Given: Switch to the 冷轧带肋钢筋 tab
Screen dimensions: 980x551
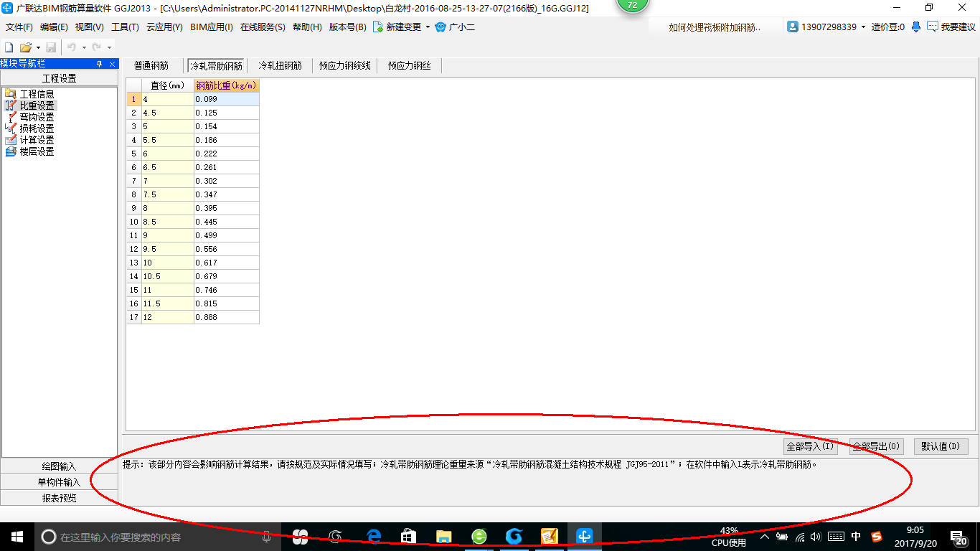Looking at the screenshot, I should coord(216,65).
